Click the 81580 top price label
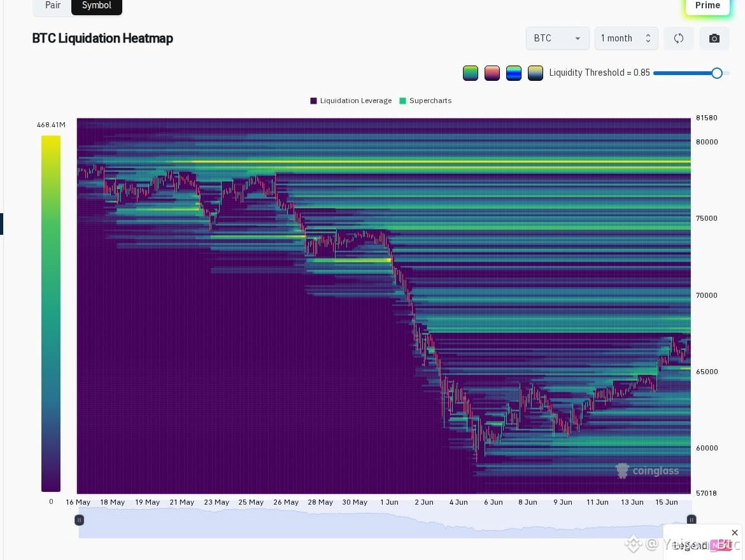Viewport: 745px width, 560px height. [707, 118]
